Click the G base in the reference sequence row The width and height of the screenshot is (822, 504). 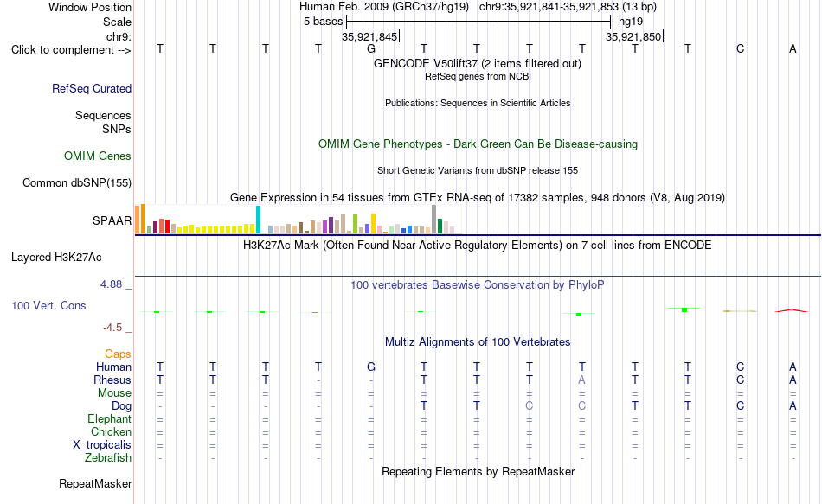371,48
